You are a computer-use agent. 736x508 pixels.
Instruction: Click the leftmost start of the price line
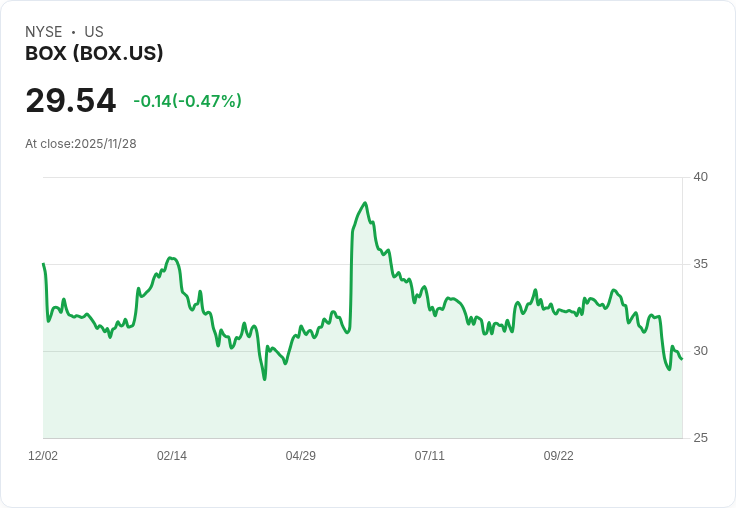pos(43,264)
